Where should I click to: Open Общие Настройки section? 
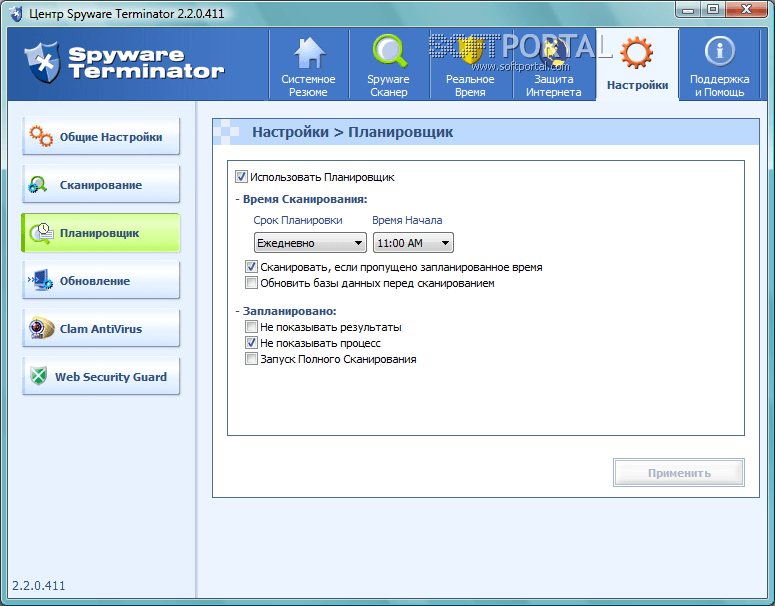coord(101,136)
